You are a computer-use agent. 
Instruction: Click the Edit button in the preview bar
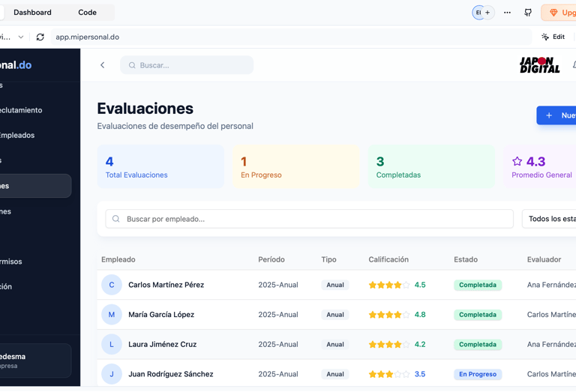coord(553,37)
